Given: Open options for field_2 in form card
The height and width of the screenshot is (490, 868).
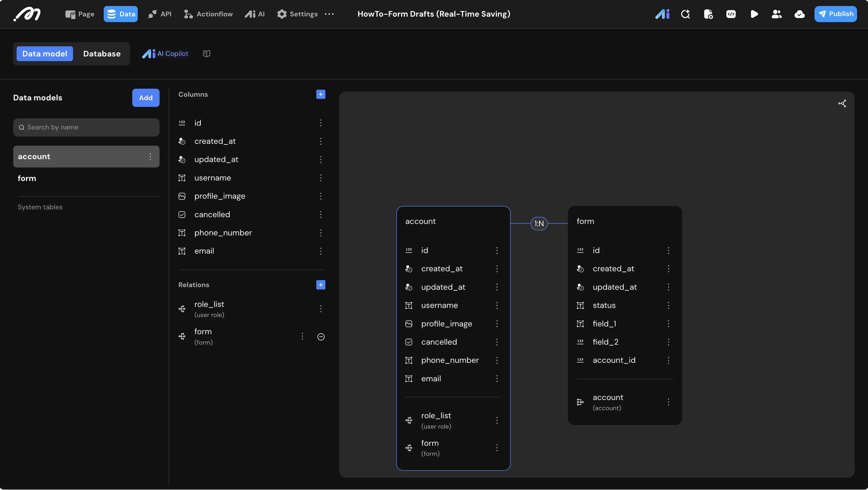Looking at the screenshot, I should 668,342.
